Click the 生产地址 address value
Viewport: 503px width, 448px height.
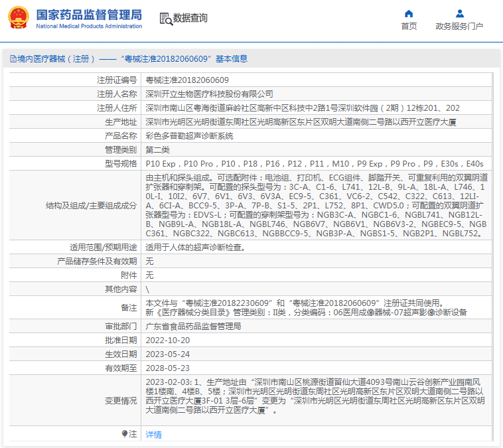tap(301, 122)
